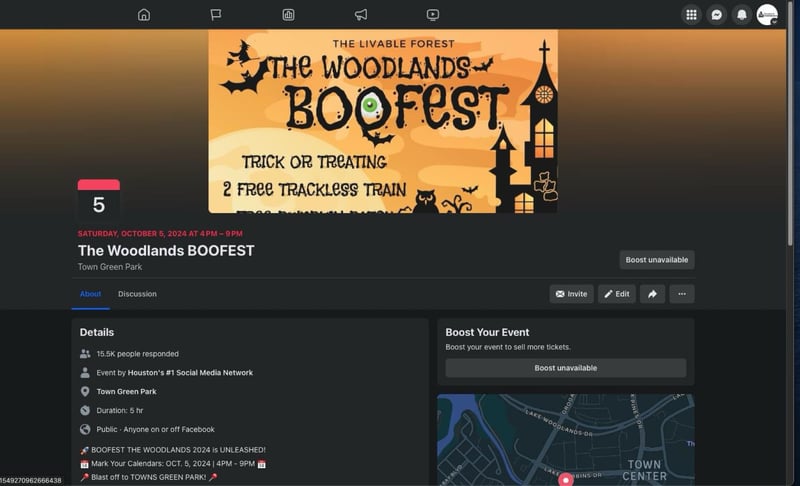Click the globe privacy icon

click(x=85, y=429)
